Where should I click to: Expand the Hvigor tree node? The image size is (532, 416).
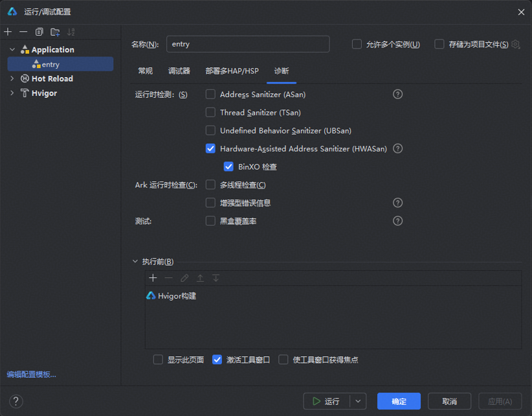coord(12,93)
